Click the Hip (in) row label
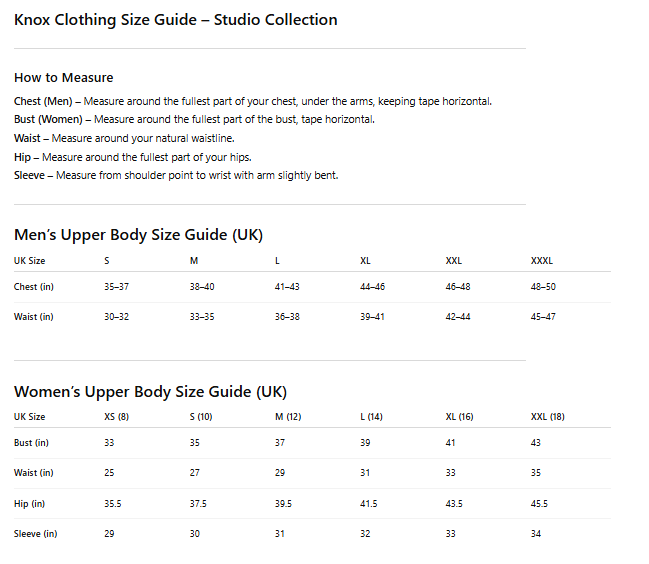This screenshot has height=564, width=649. [30, 504]
